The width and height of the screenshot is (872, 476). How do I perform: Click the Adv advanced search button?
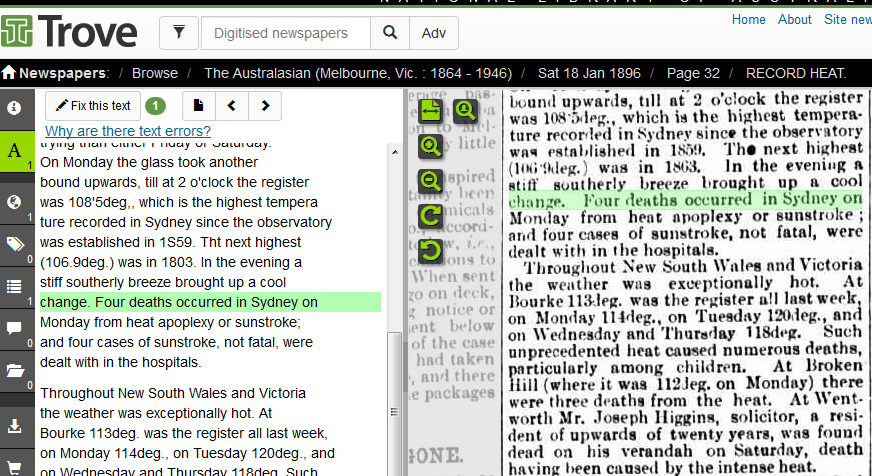click(x=433, y=33)
